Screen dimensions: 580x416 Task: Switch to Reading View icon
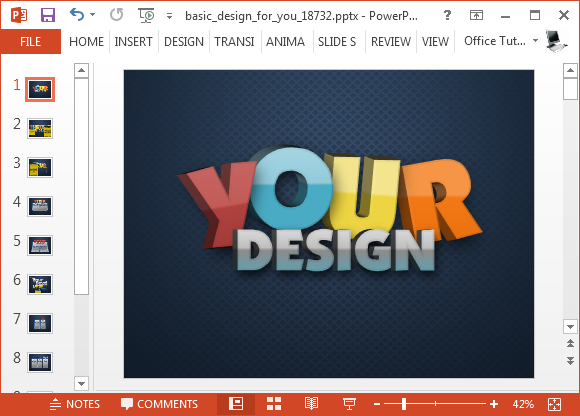click(311, 404)
